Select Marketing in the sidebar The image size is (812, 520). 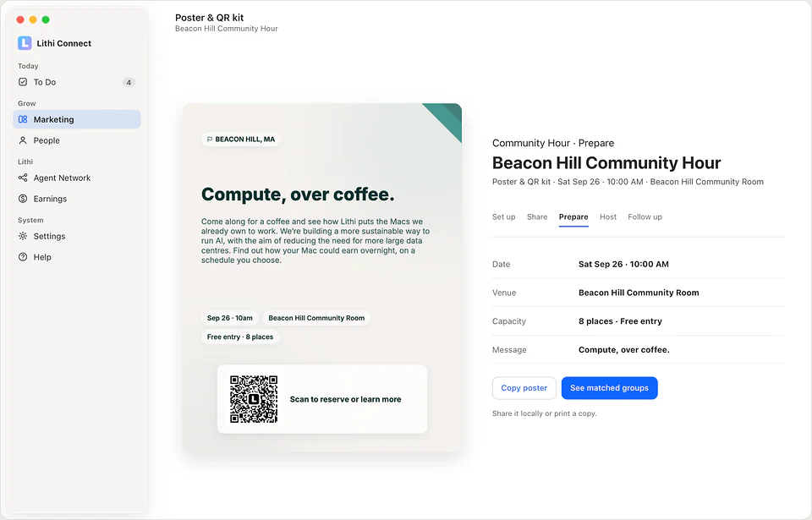pyautogui.click(x=77, y=119)
